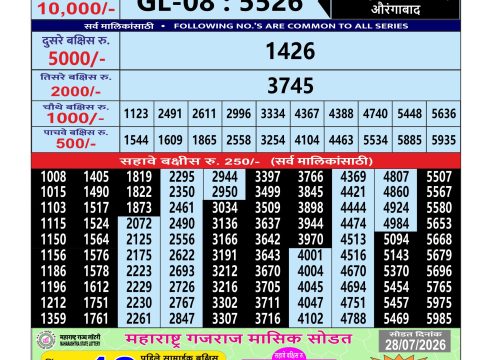
Task: Click sixth prize number 2950
Action: point(225,192)
